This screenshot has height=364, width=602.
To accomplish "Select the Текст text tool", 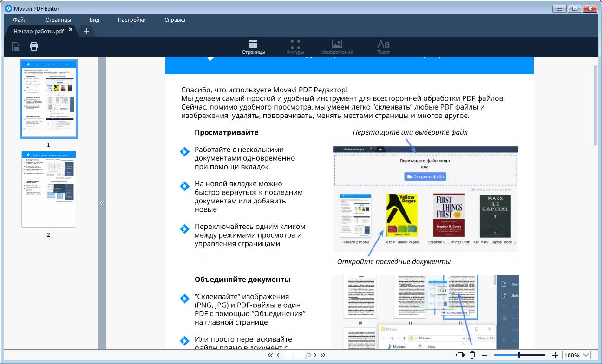I will point(383,47).
